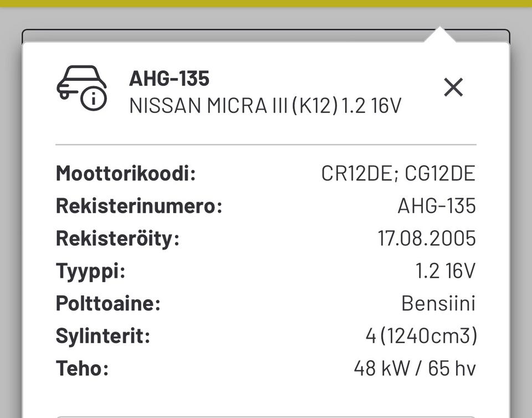The width and height of the screenshot is (532, 418).
Task: Click the Sylinterit label
Action: pyautogui.click(x=103, y=337)
